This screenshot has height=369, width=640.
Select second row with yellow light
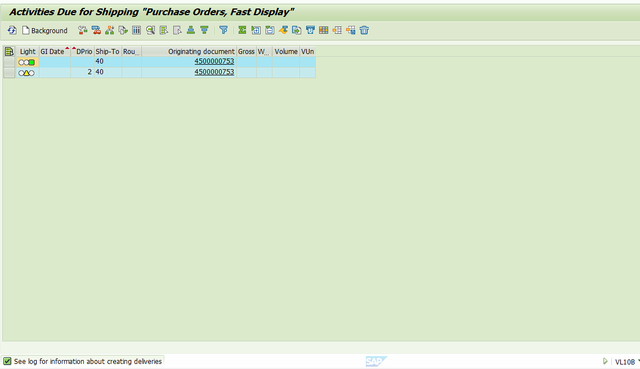tap(9, 73)
